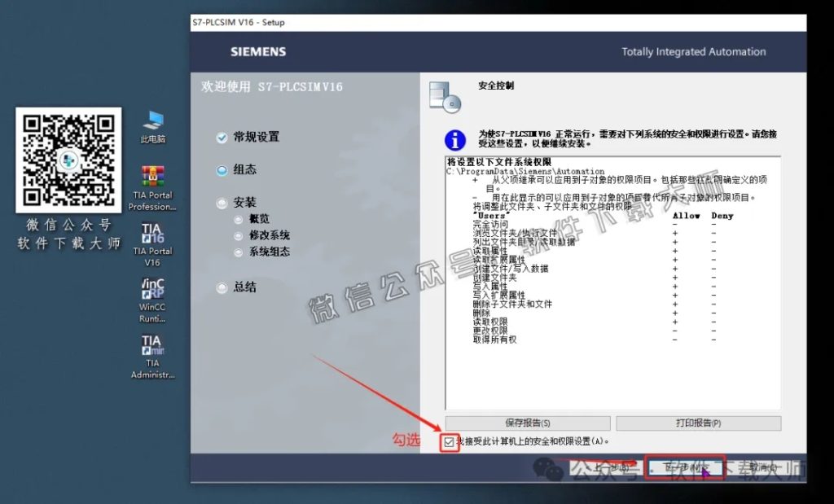Check the accept security and permissions checkbox
The image size is (834, 504).
(450, 442)
